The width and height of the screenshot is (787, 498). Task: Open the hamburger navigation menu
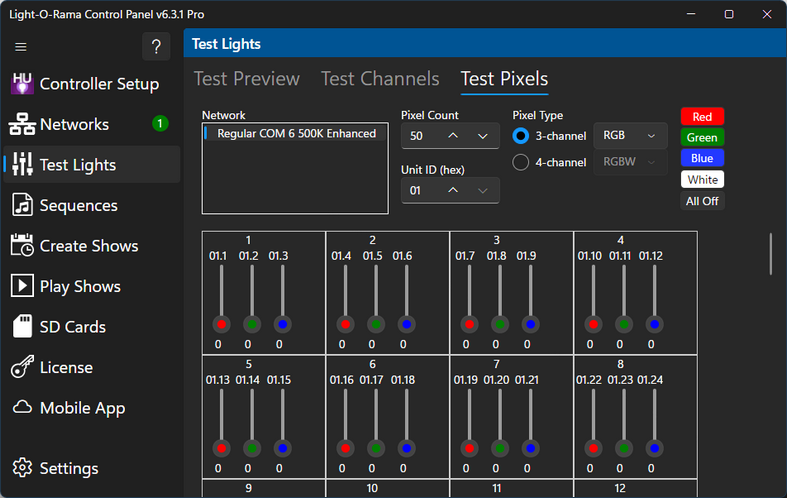tap(21, 47)
